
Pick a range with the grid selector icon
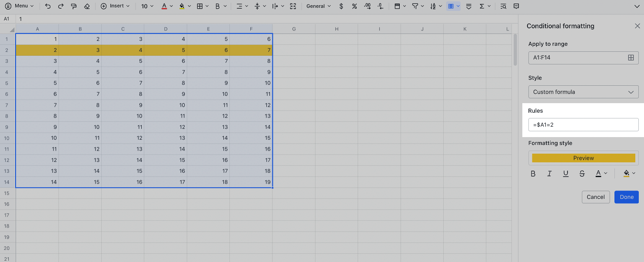631,57
